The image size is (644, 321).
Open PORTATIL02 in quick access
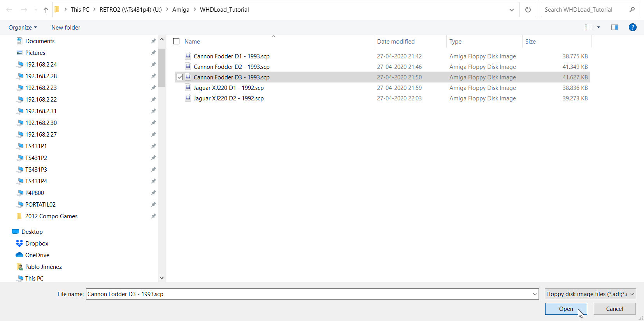coord(40,205)
